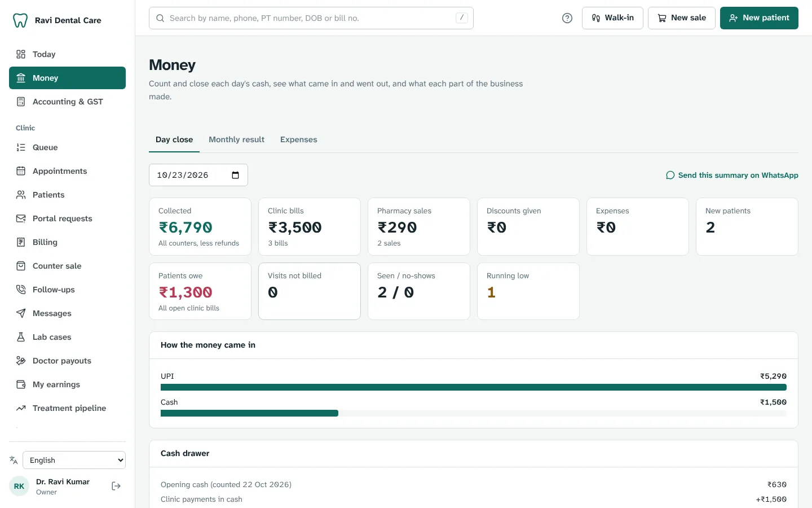The width and height of the screenshot is (812, 508).
Task: Open Portal requests
Action: click(67, 218)
